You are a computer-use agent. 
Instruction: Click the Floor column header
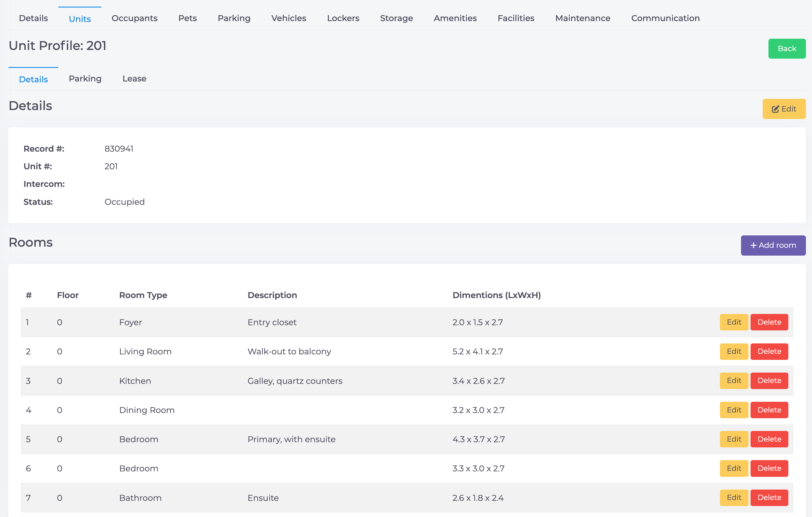pyautogui.click(x=68, y=295)
